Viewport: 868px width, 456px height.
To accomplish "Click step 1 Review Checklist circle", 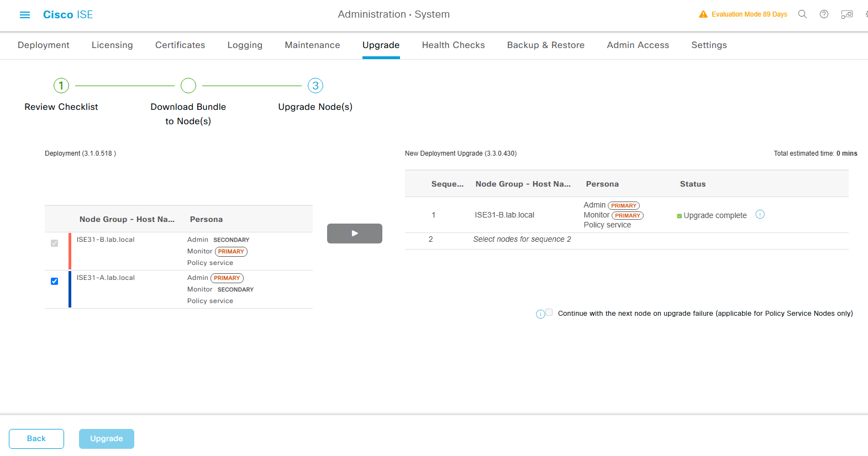I will click(61, 86).
